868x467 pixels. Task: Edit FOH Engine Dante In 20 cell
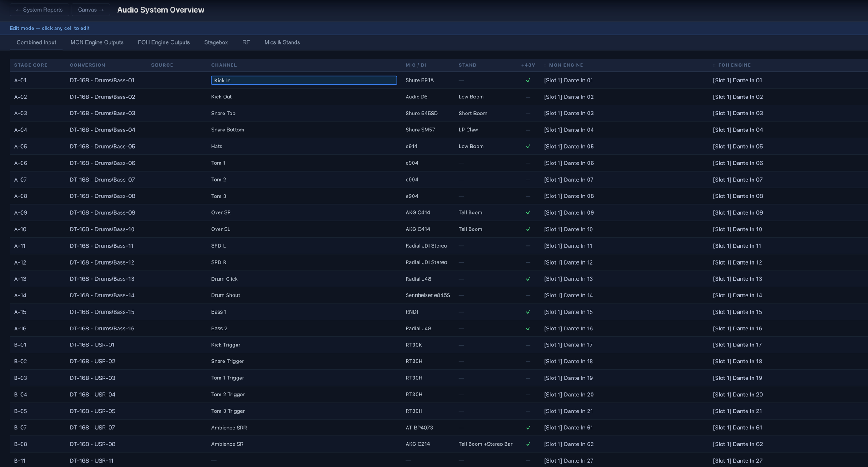tap(738, 395)
